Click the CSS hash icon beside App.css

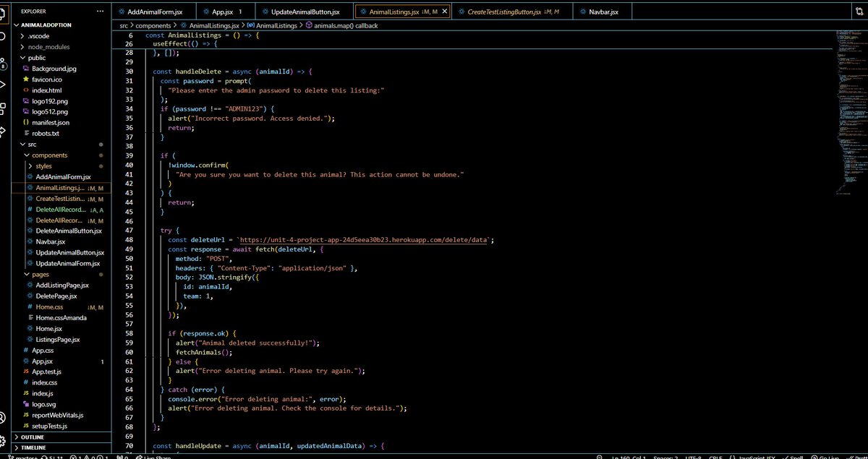[26, 351]
